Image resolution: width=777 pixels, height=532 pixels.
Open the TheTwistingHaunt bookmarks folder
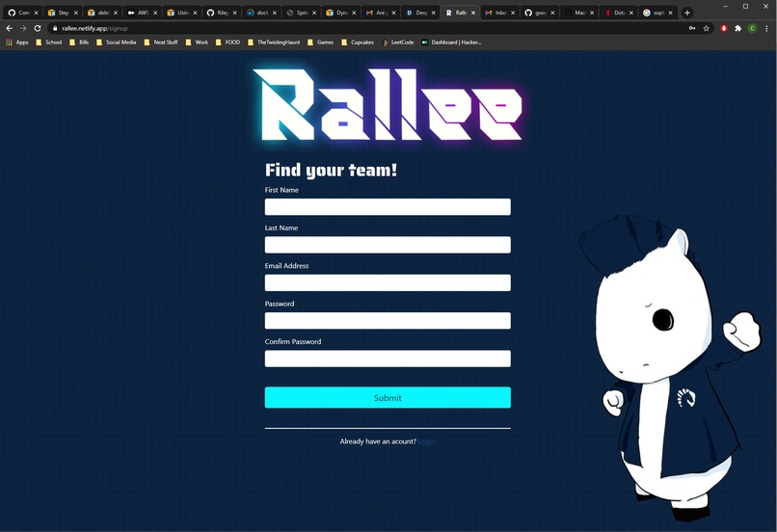274,42
